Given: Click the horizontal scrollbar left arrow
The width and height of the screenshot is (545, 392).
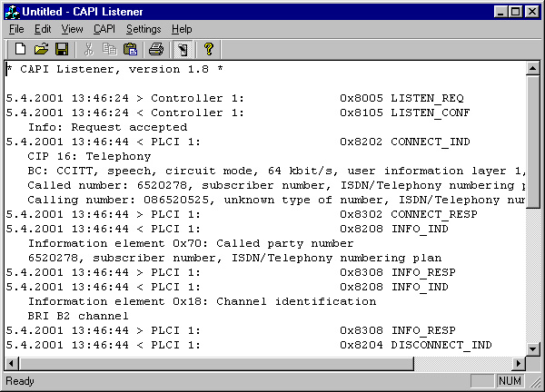Looking at the screenshot, I should (12, 364).
